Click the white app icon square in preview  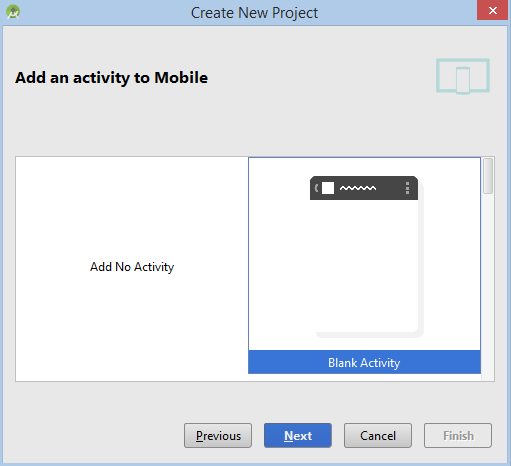click(328, 188)
